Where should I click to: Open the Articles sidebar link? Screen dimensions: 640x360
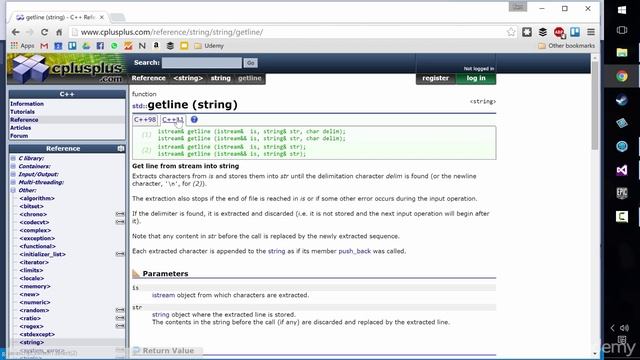click(x=20, y=128)
